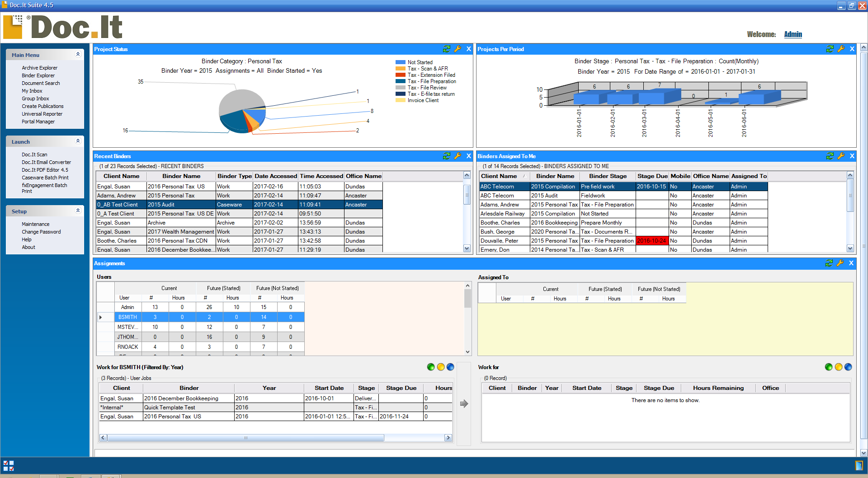Click the Doc.It logo in the header
The image size is (868, 478).
63,27
